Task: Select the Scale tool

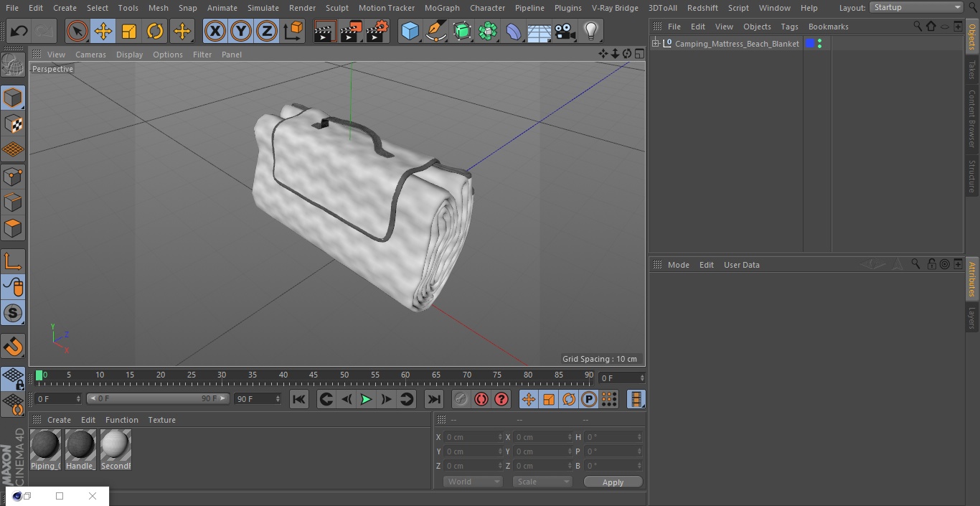Action: tap(129, 32)
